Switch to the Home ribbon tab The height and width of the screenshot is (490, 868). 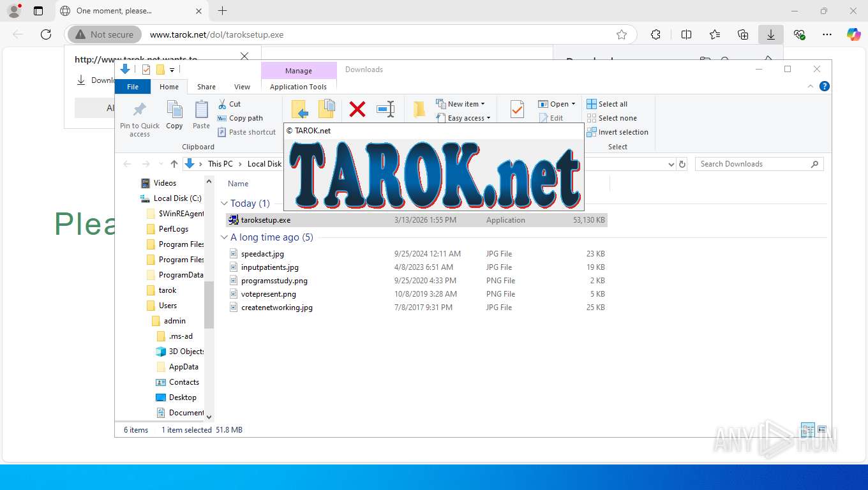point(169,87)
